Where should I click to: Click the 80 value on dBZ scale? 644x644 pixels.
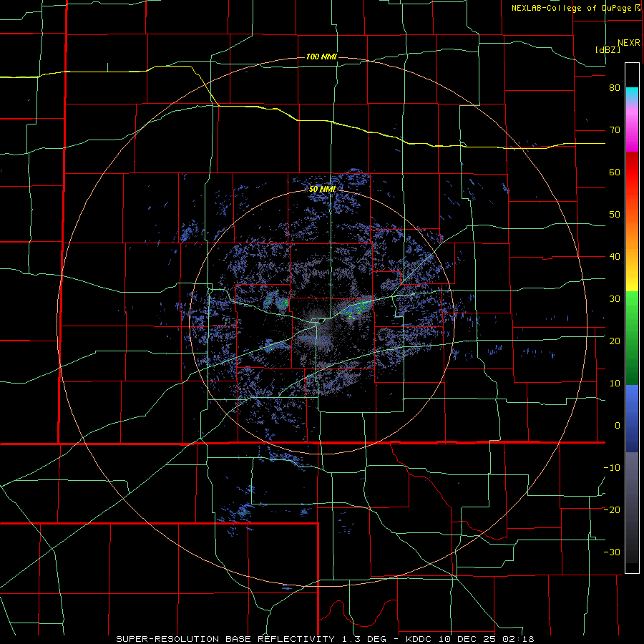(x=615, y=88)
